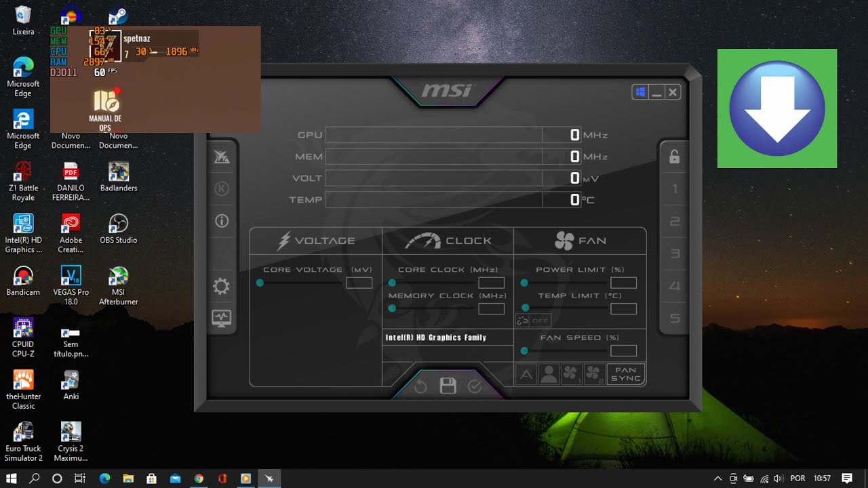868x488 pixels.
Task: Click the Temp Limit slider handle
Action: pyautogui.click(x=524, y=308)
